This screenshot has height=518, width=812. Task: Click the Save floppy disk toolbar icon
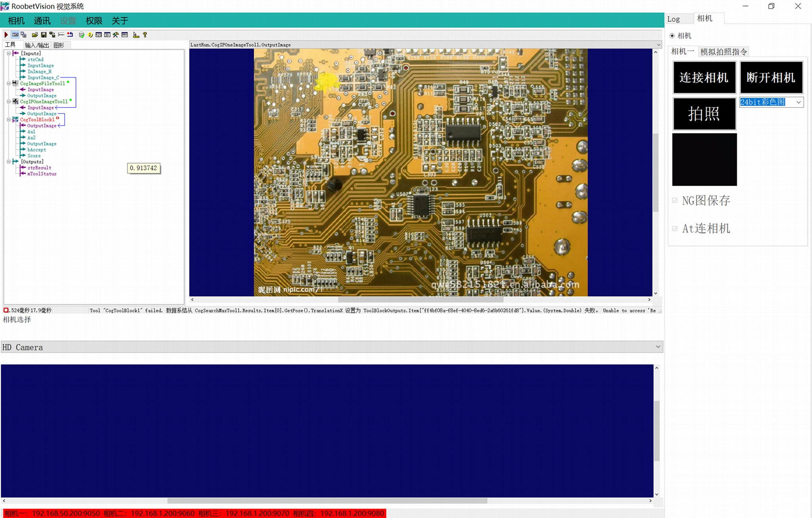point(44,35)
